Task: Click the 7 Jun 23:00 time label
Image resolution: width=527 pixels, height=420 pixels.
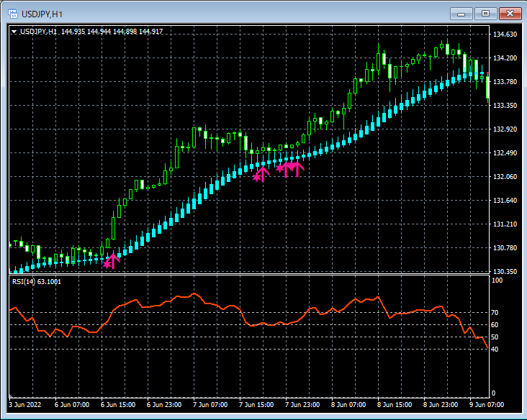Action: (302, 405)
